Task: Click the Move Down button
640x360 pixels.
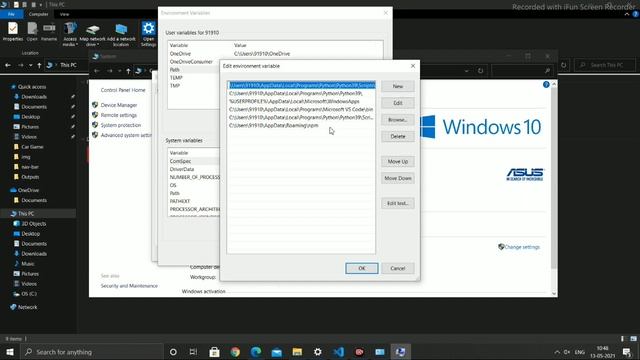Action: (x=398, y=178)
